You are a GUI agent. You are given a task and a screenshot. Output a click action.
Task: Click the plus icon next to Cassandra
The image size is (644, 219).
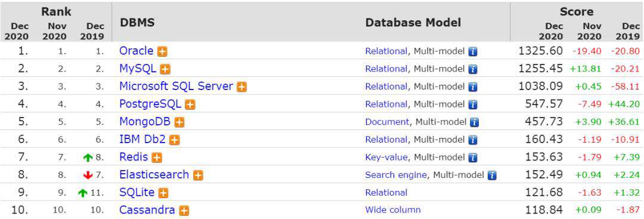(x=184, y=211)
